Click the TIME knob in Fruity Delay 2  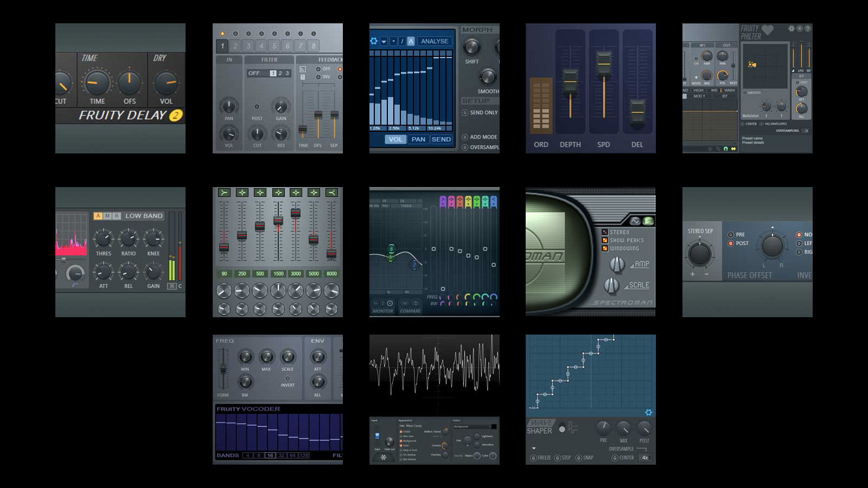point(97,83)
